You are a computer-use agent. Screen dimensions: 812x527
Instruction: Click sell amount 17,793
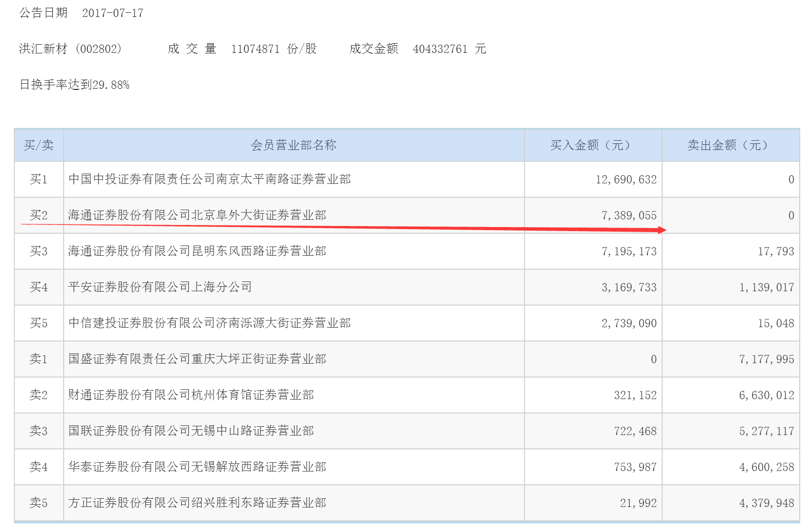(x=776, y=251)
